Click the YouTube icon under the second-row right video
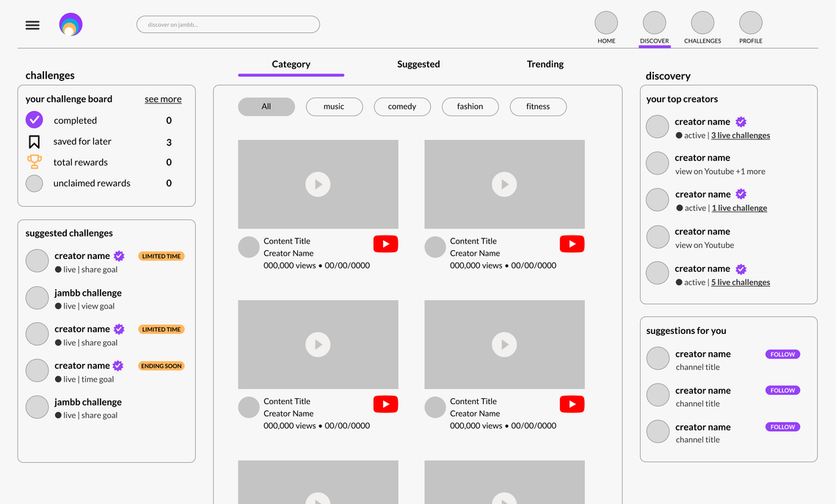 click(572, 404)
